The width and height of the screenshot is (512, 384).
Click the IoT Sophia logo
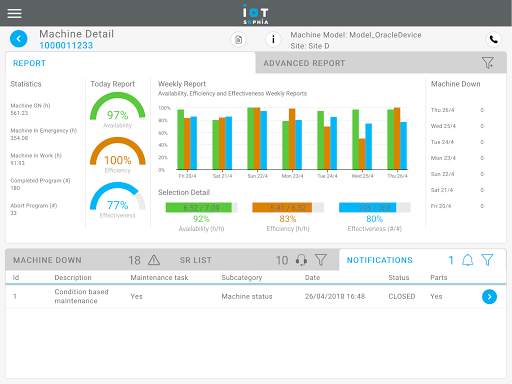pyautogui.click(x=256, y=13)
